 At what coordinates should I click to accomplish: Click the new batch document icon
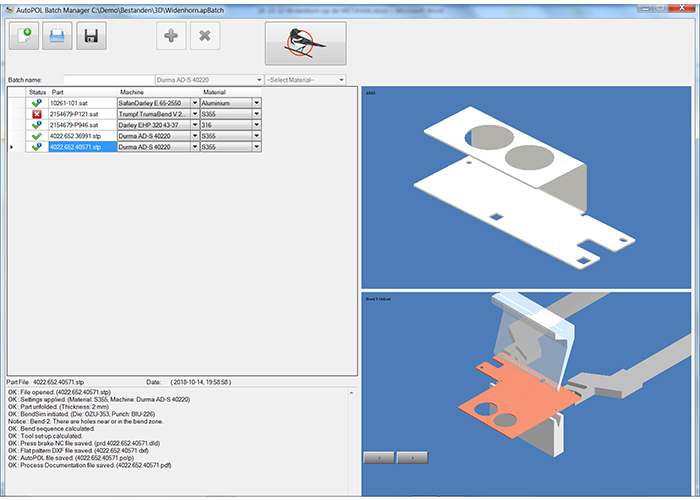[x=24, y=36]
